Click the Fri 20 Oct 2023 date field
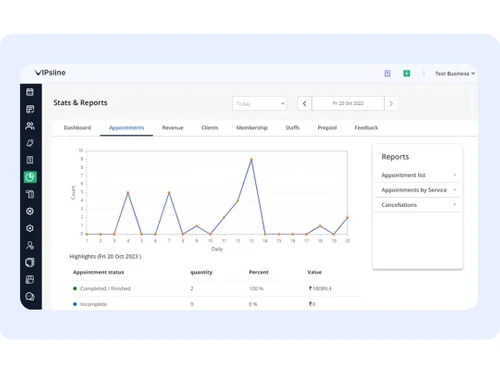 pyautogui.click(x=348, y=103)
